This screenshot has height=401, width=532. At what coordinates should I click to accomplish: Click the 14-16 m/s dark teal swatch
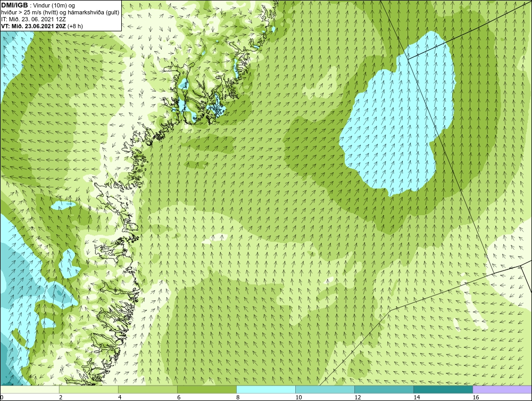tap(443, 389)
